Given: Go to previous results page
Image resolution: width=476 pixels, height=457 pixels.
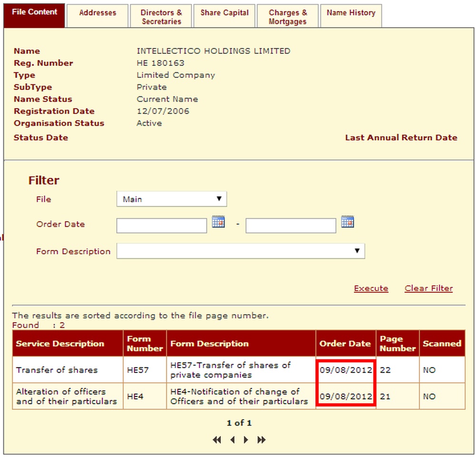Looking at the screenshot, I should click(233, 440).
